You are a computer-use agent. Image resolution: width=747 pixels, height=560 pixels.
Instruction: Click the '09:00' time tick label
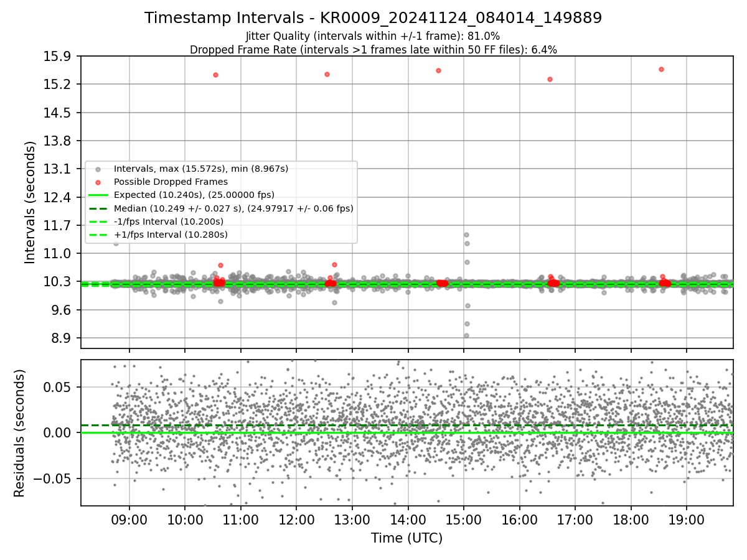129,520
